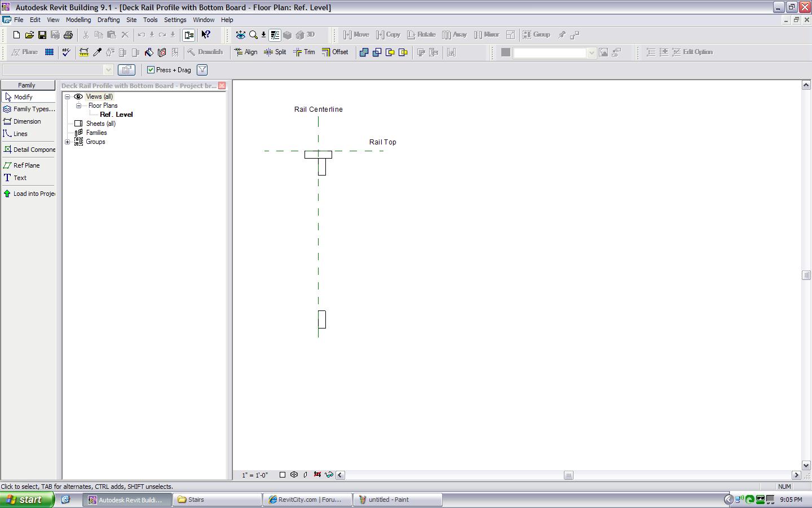Screen dimensions: 812x508
Task: Collapse the Floor Plans branch
Action: pyautogui.click(x=79, y=106)
